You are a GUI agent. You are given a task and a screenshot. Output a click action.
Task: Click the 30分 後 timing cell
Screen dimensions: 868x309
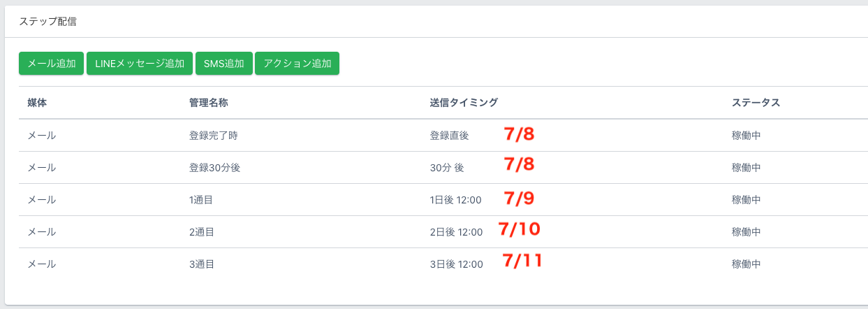[x=447, y=168]
